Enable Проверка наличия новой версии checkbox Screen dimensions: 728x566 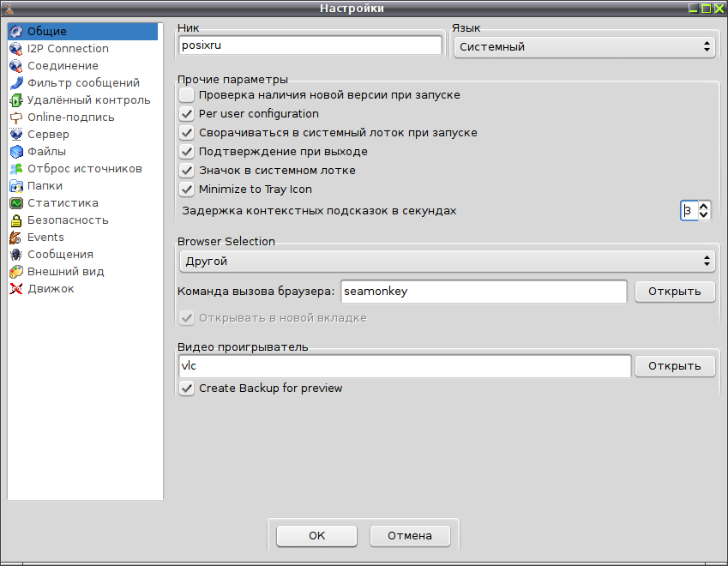(187, 94)
